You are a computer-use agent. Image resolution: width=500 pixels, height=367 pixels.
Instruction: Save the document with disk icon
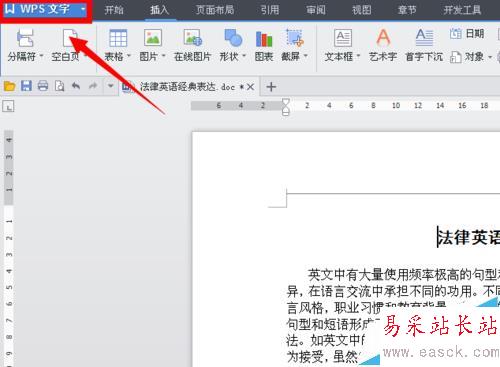26,86
